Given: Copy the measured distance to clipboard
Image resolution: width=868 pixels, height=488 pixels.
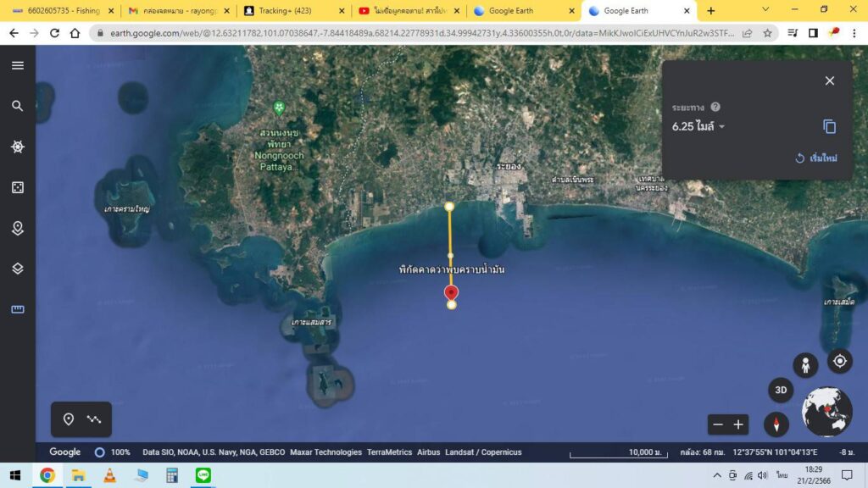Looking at the screenshot, I should click(x=829, y=126).
